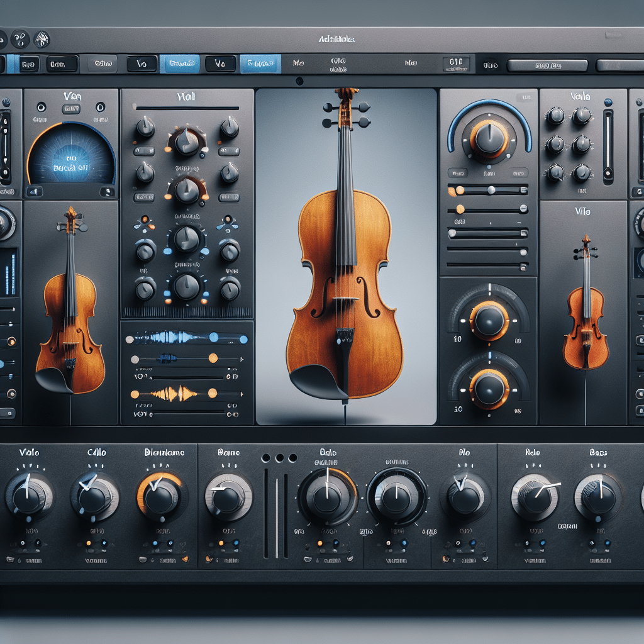This screenshot has width=644, height=644.
Task: Click the lowest center knob in the Viol panel
Action: point(187,287)
